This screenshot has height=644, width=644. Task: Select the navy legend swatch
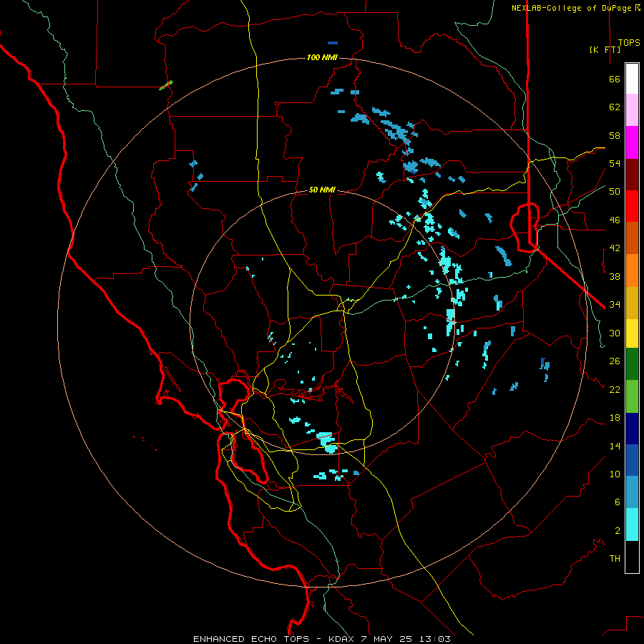pyautogui.click(x=632, y=429)
